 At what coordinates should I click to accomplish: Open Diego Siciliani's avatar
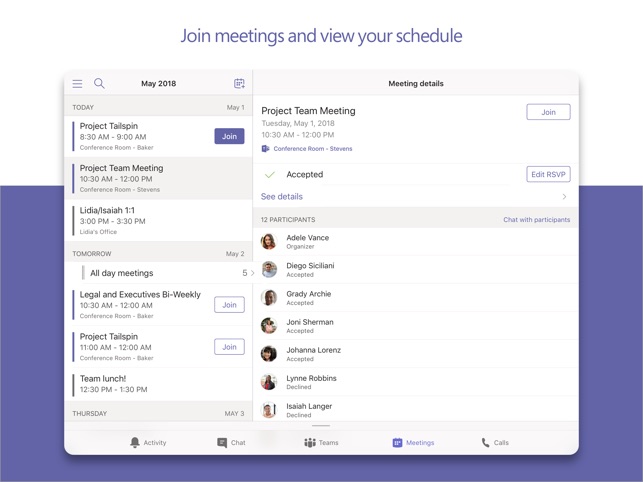click(269, 270)
